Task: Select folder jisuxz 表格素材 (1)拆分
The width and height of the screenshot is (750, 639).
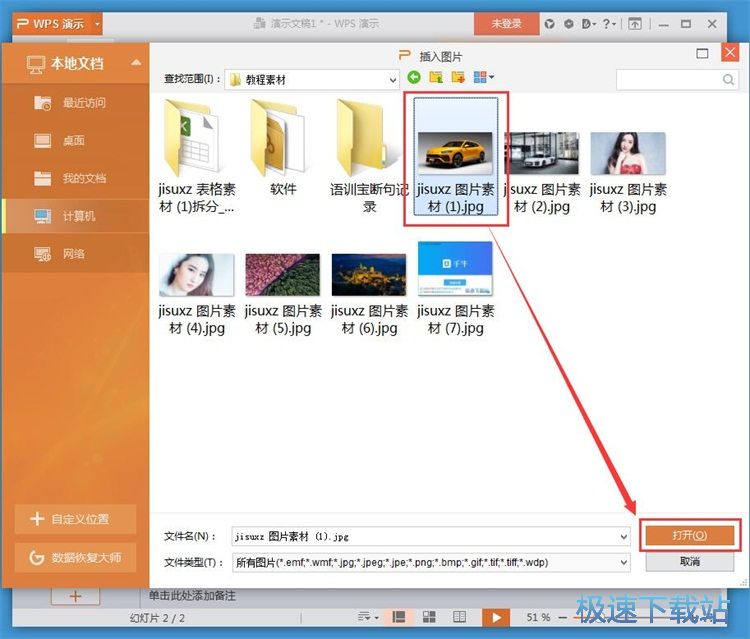Action: [x=197, y=156]
